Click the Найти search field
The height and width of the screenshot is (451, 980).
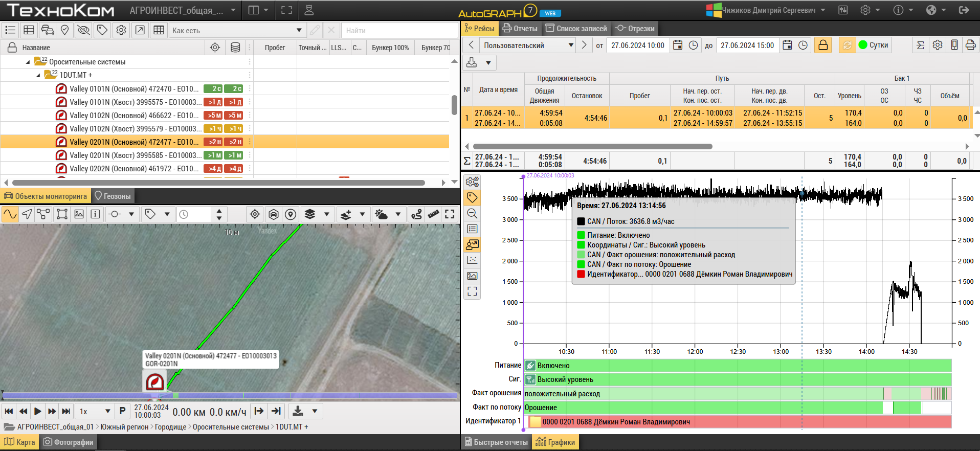399,30
